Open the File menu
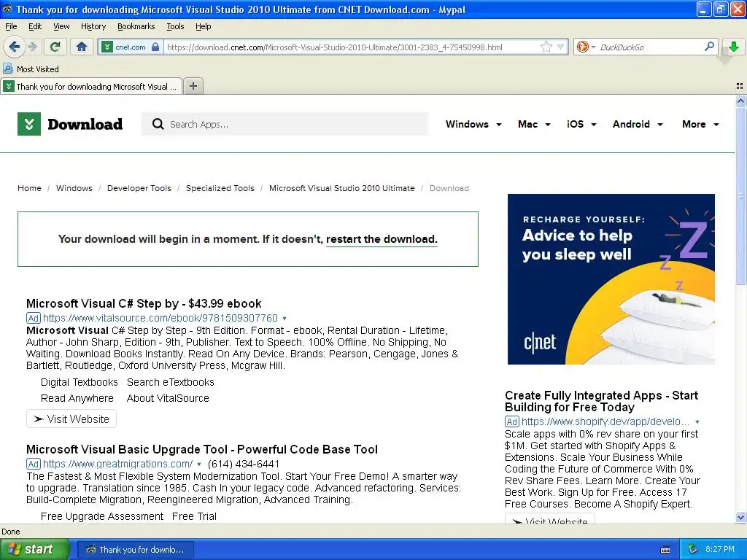The image size is (747, 560). tap(11, 26)
